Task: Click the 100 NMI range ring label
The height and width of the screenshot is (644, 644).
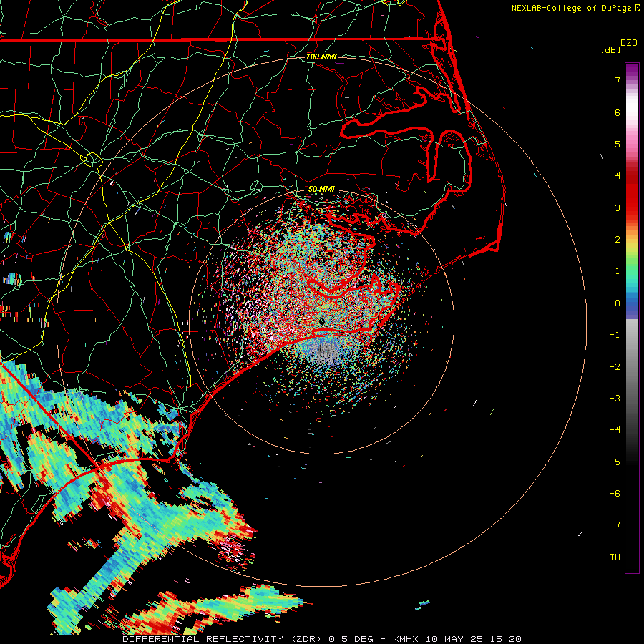Action: click(321, 57)
